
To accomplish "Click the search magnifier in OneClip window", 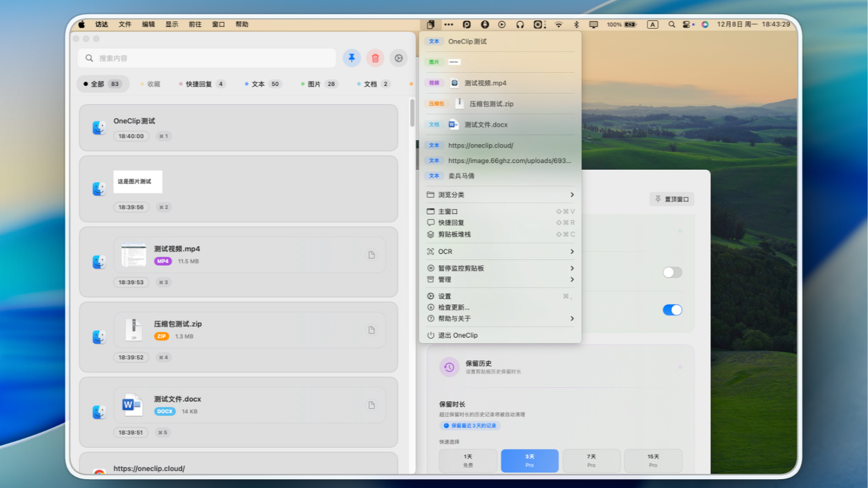I will [89, 58].
